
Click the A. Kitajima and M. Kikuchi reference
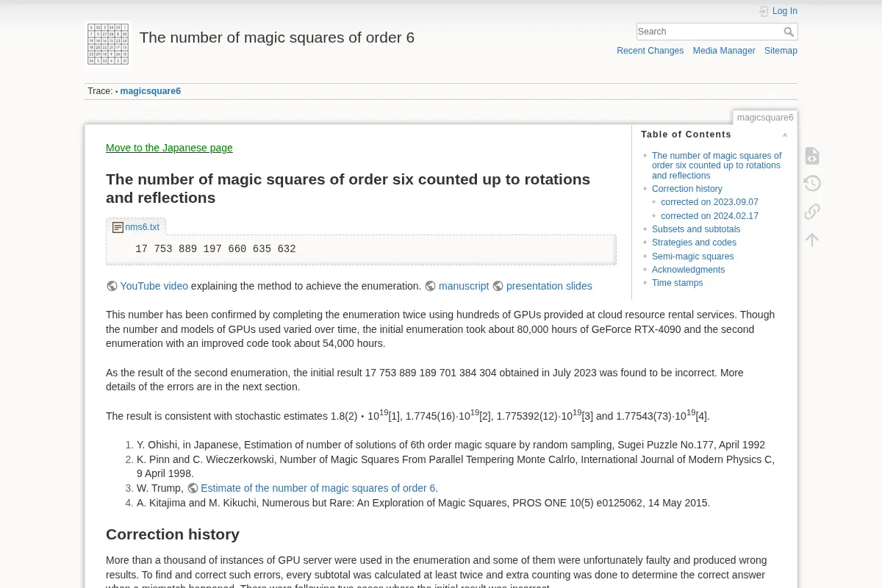(x=423, y=503)
